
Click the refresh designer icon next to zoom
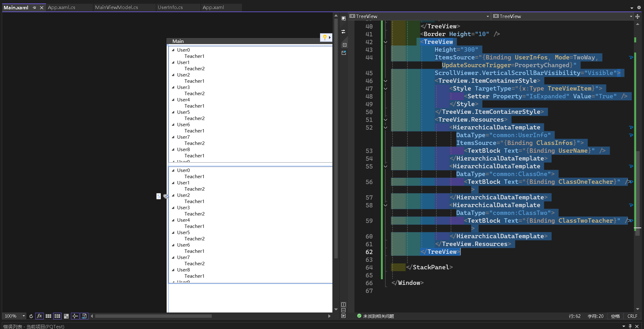click(x=31, y=316)
